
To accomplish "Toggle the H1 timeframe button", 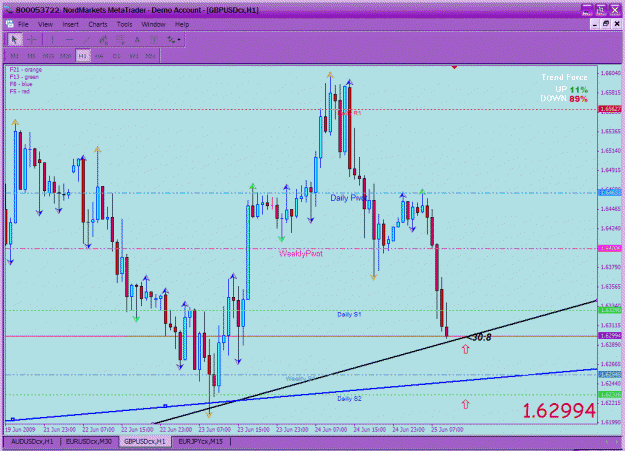I will pyautogui.click(x=83, y=56).
